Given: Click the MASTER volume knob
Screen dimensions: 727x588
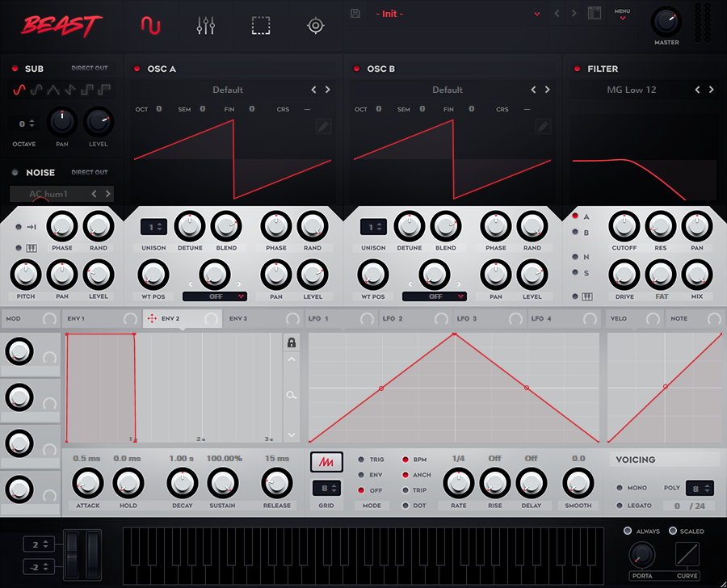Looking at the screenshot, I should pos(666,21).
